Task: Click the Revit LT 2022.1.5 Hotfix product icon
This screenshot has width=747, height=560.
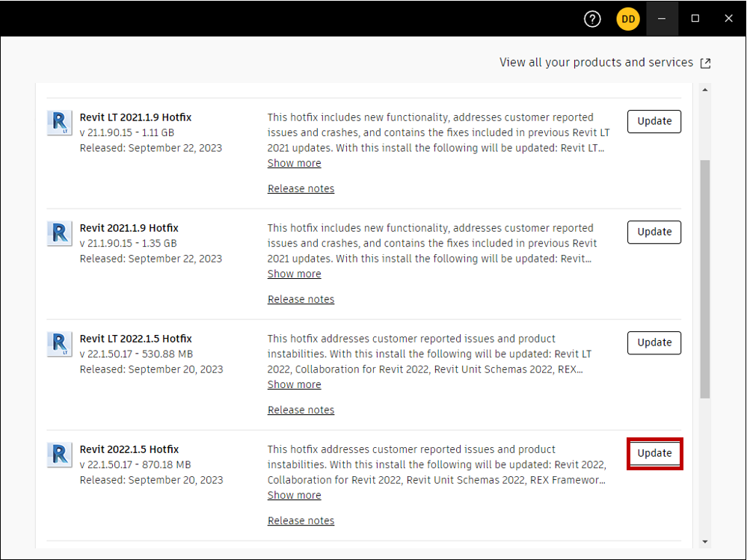Action: (x=60, y=344)
